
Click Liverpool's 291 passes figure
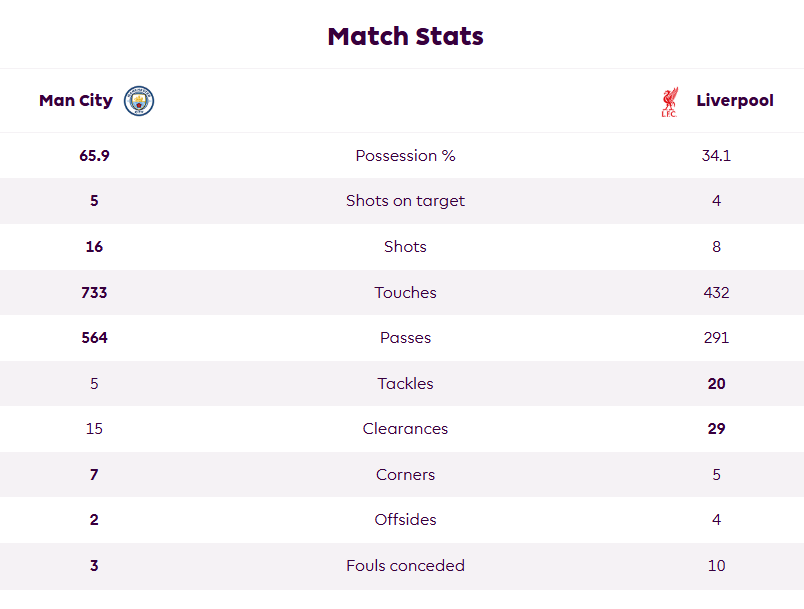pos(716,338)
